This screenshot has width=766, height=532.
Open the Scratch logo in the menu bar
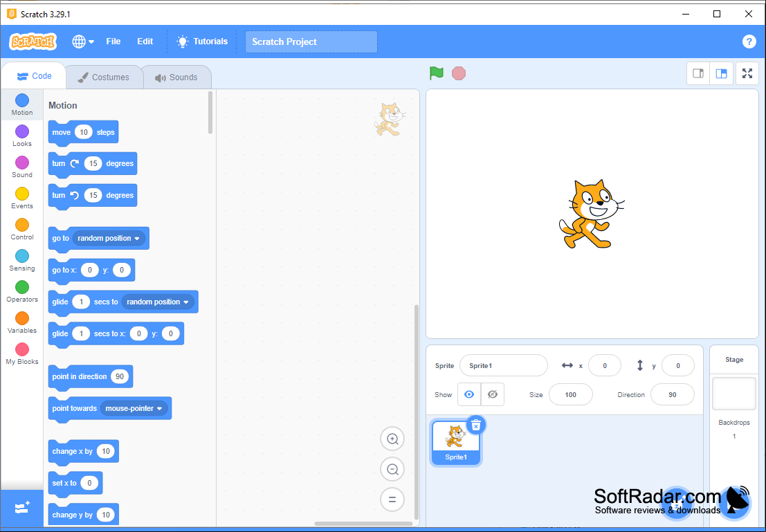(33, 42)
